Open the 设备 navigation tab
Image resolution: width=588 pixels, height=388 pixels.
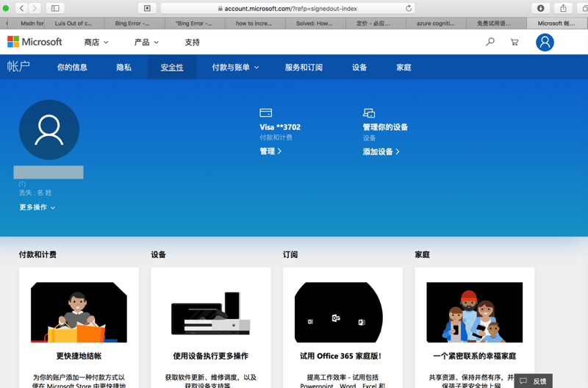359,68
